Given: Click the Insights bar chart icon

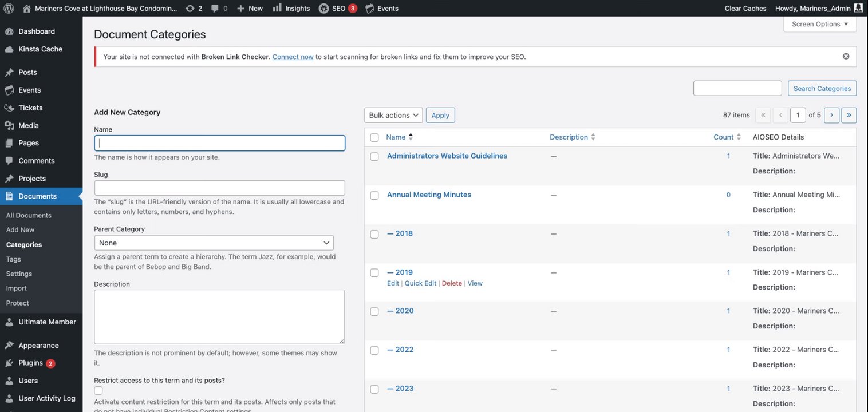Looking at the screenshot, I should [277, 8].
